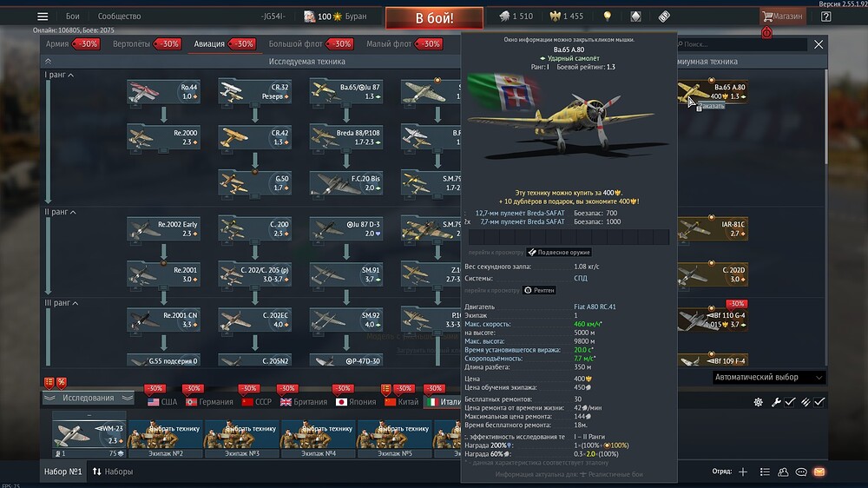
Task: Select the Германия nation tab
Action: click(209, 402)
